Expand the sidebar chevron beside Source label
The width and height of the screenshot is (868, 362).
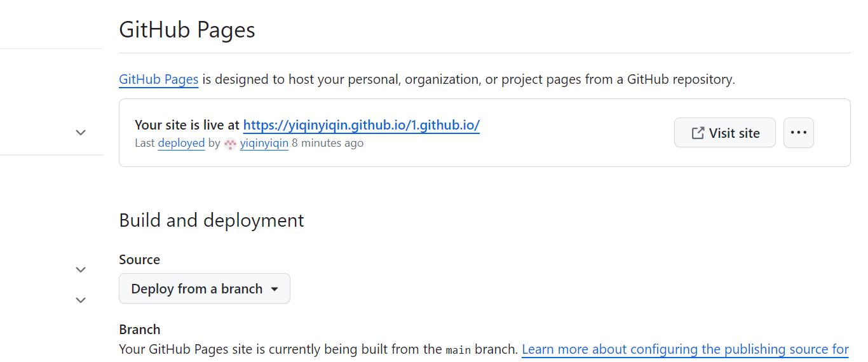pos(81,270)
